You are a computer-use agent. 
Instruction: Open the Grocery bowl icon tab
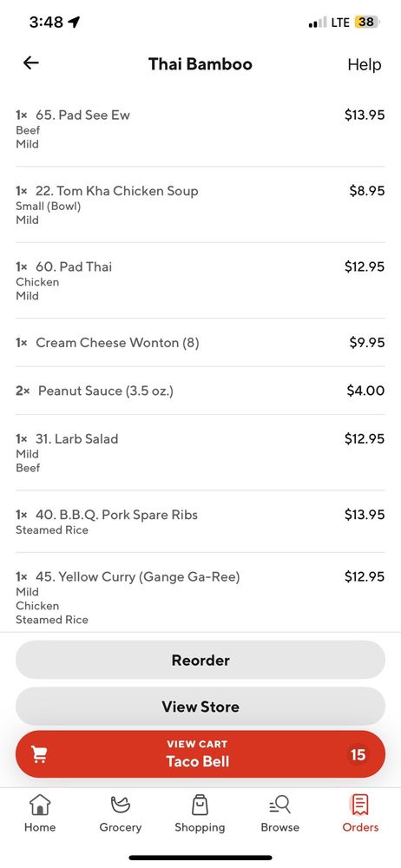[120, 805]
